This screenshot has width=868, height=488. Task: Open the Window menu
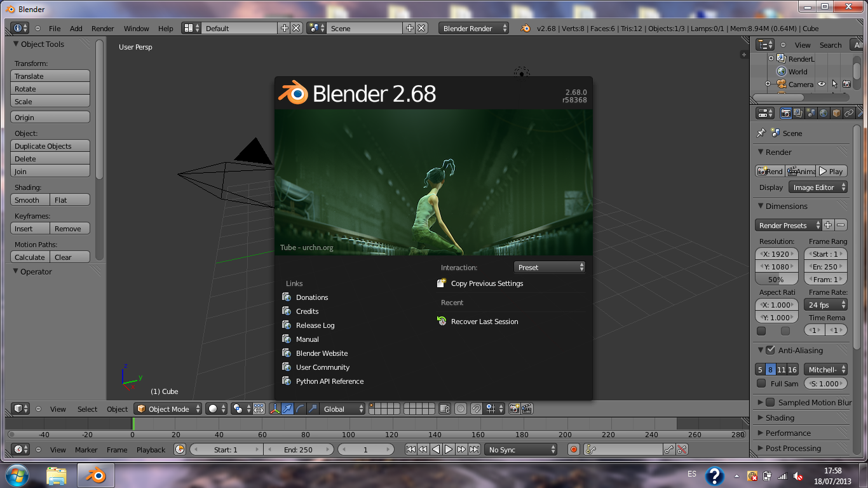[137, 29]
